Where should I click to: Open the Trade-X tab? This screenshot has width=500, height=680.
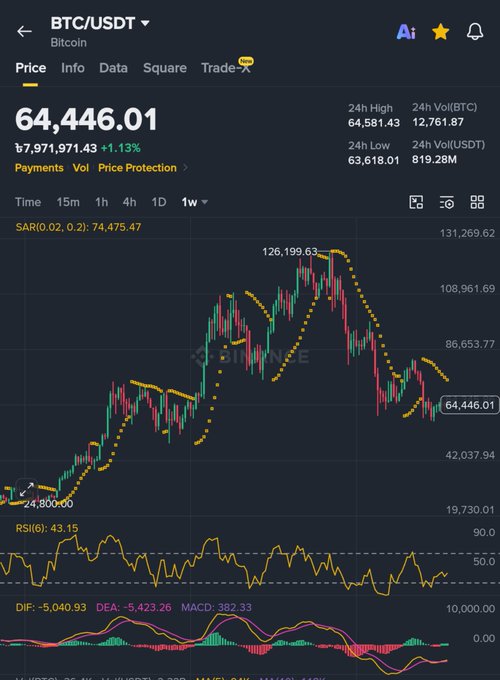click(226, 68)
